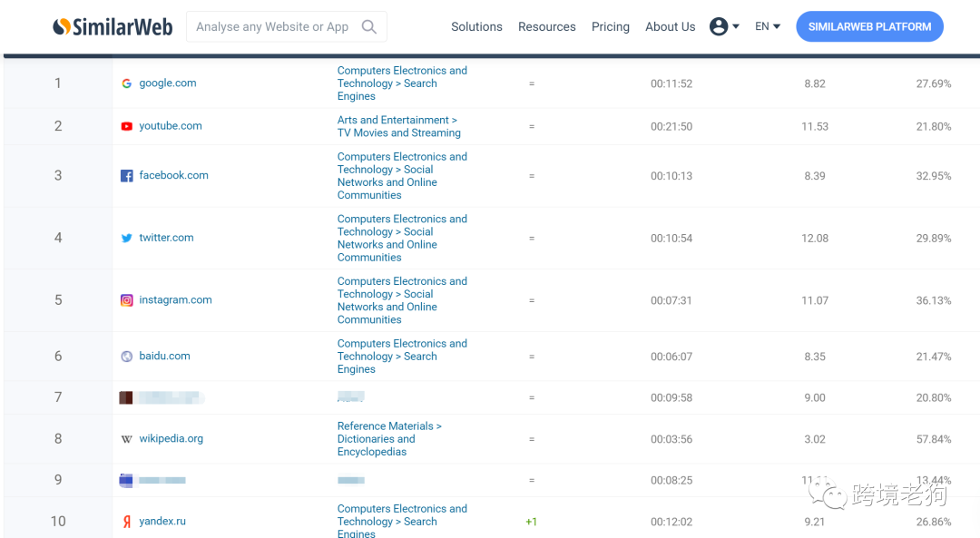Click the YouTube favicon in row 2
980x538 pixels.
(x=126, y=126)
